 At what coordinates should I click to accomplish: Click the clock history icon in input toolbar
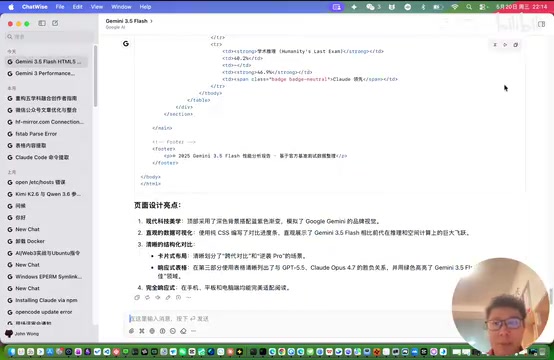[x=173, y=331]
